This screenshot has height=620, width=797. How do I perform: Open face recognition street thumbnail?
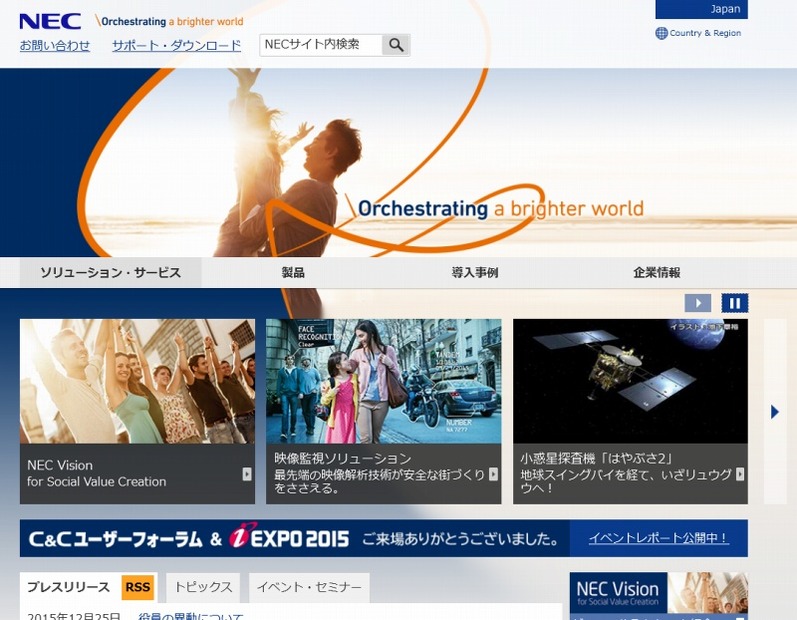(384, 381)
